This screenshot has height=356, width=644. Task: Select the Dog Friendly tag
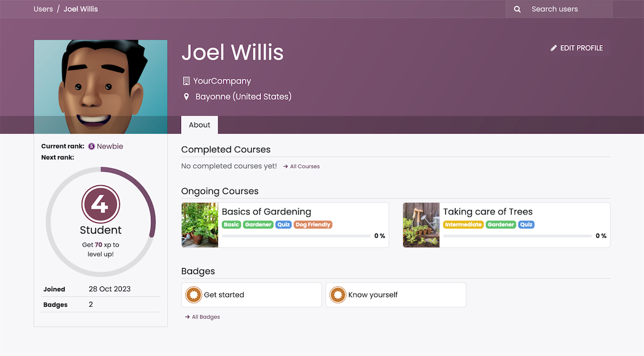[x=313, y=224]
